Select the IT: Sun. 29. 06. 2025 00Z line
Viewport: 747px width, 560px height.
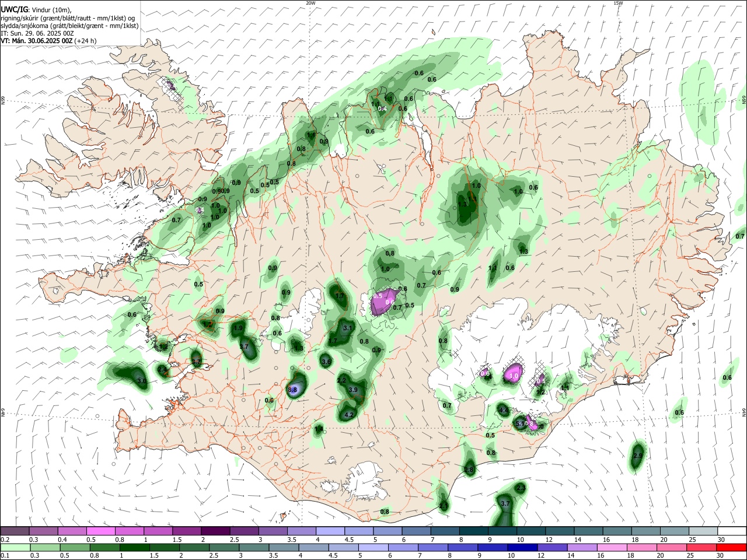tap(37, 33)
